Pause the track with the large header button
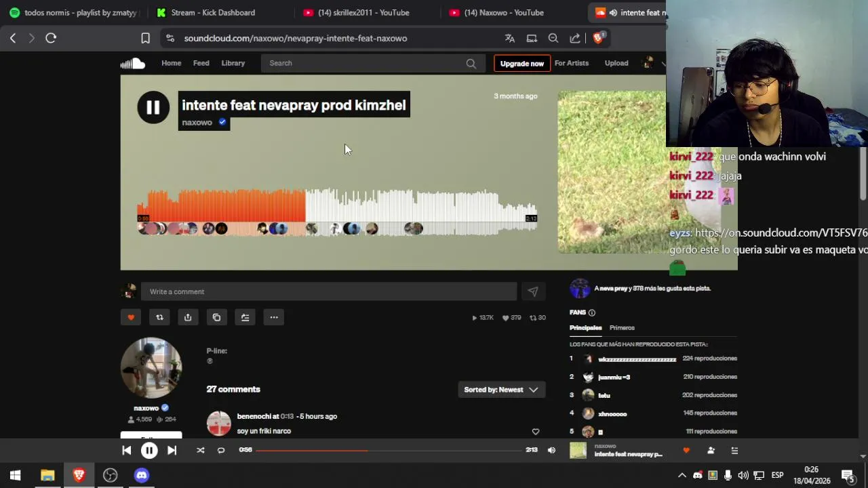The image size is (868, 488). [x=153, y=107]
